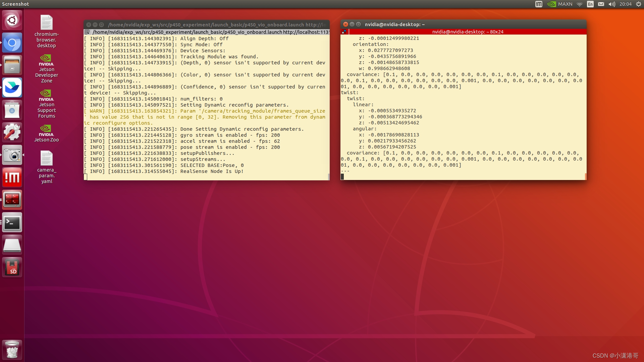Screen dimensions: 644x362
Task: Click 'SELECTED BASE:Pose, 0' log line
Action: tap(164, 165)
